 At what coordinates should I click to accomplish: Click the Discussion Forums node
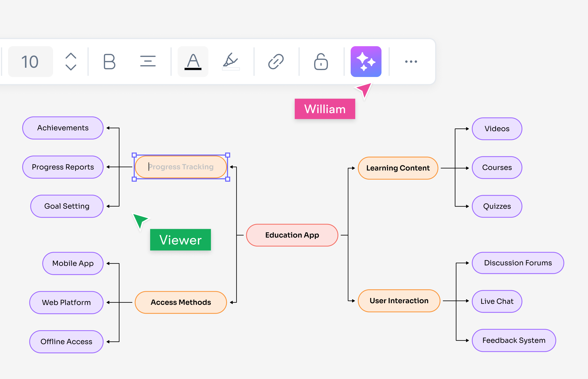[x=518, y=263]
